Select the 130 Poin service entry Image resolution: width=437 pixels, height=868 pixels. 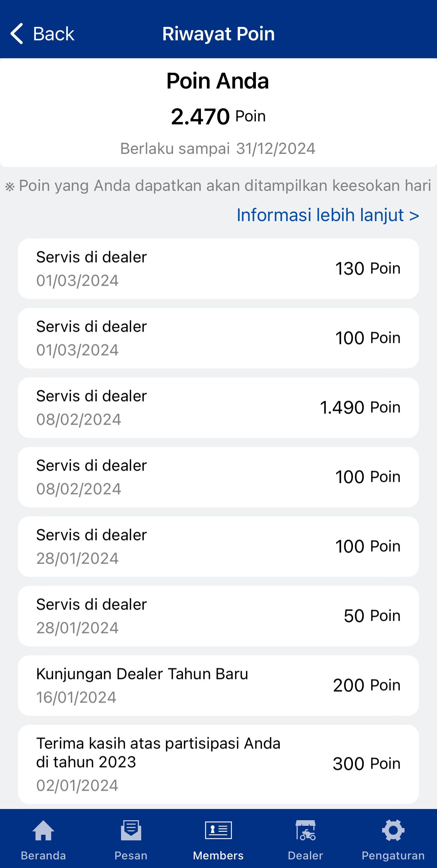(218, 269)
